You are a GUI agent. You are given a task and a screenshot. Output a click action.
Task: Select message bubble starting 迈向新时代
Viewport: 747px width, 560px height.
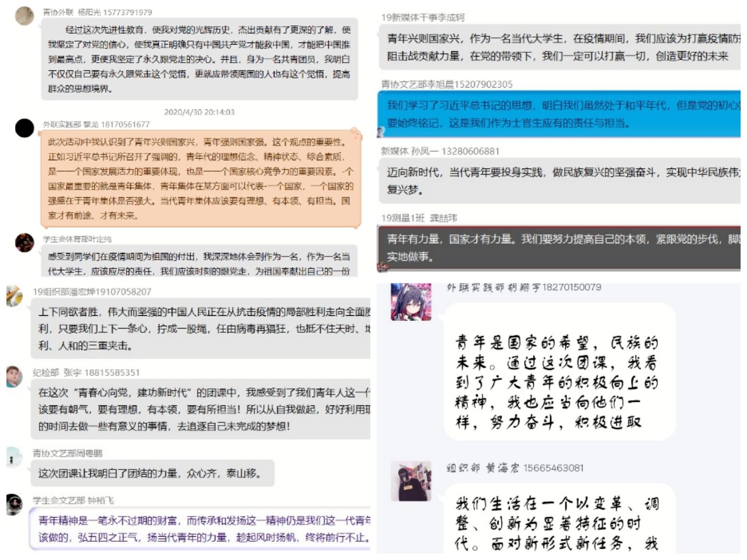pos(560,181)
